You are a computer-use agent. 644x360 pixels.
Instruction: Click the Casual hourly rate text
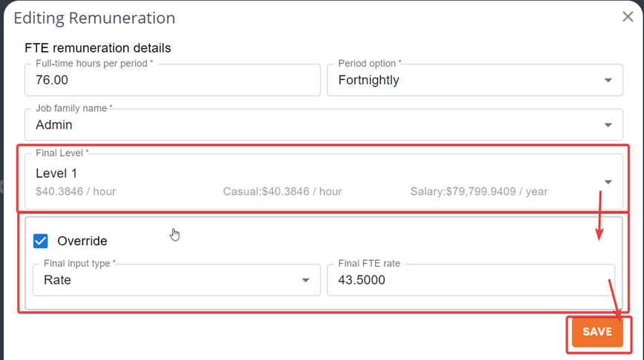point(282,191)
